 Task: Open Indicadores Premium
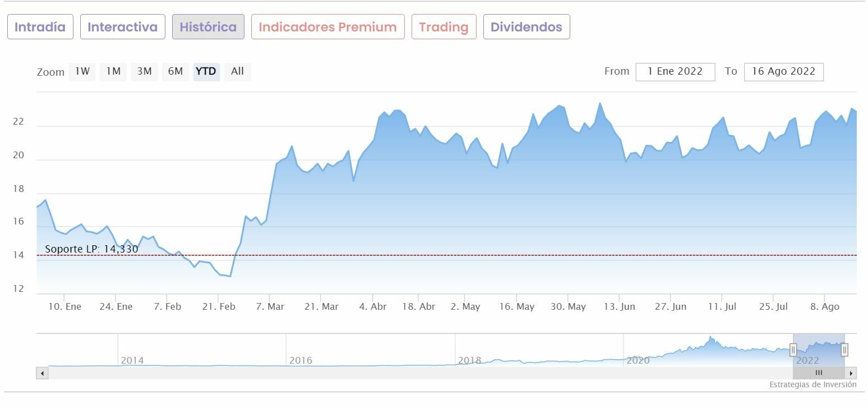point(328,27)
